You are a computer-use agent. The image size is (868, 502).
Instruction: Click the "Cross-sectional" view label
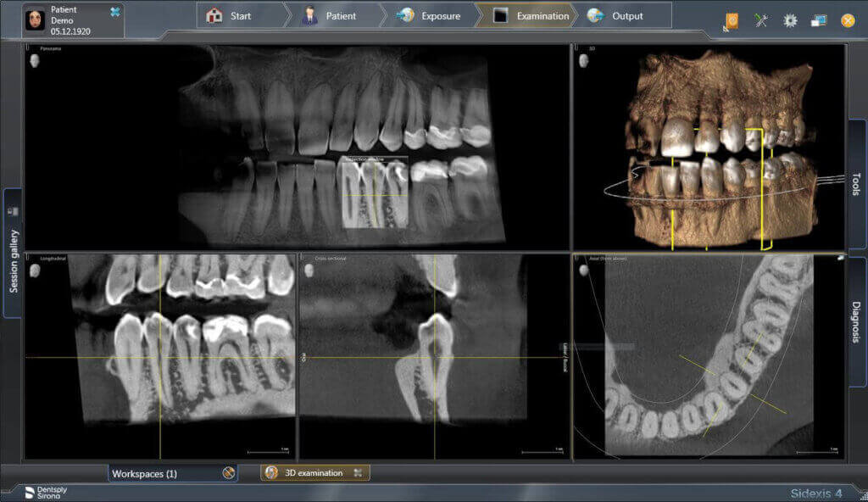330,259
